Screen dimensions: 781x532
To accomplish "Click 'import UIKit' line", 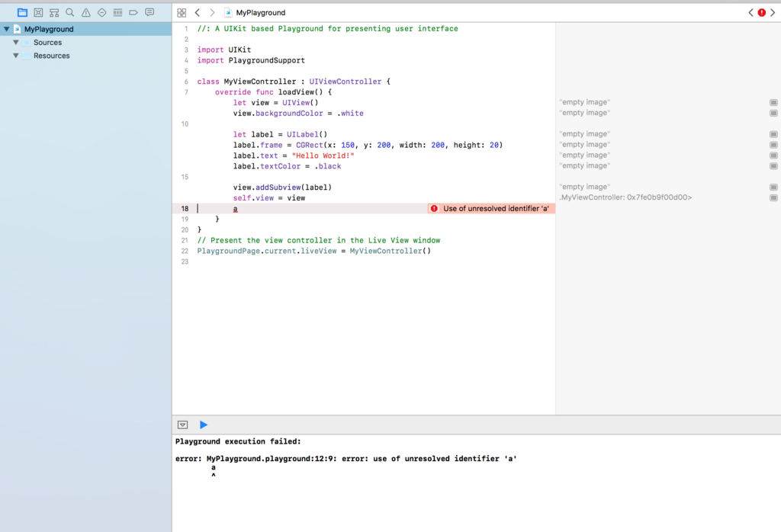I will pos(224,50).
